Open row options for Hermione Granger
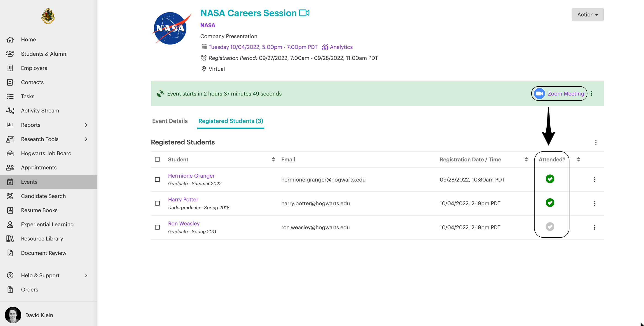The image size is (644, 326). pyautogui.click(x=595, y=179)
